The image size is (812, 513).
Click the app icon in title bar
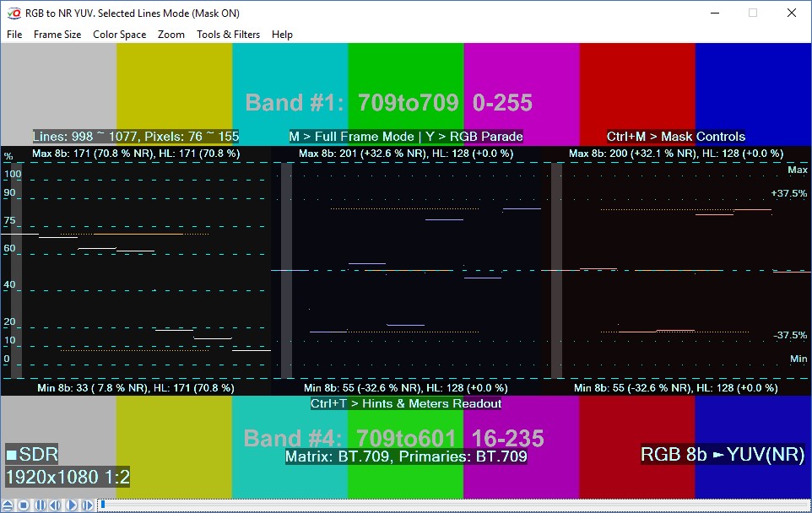click(x=13, y=13)
